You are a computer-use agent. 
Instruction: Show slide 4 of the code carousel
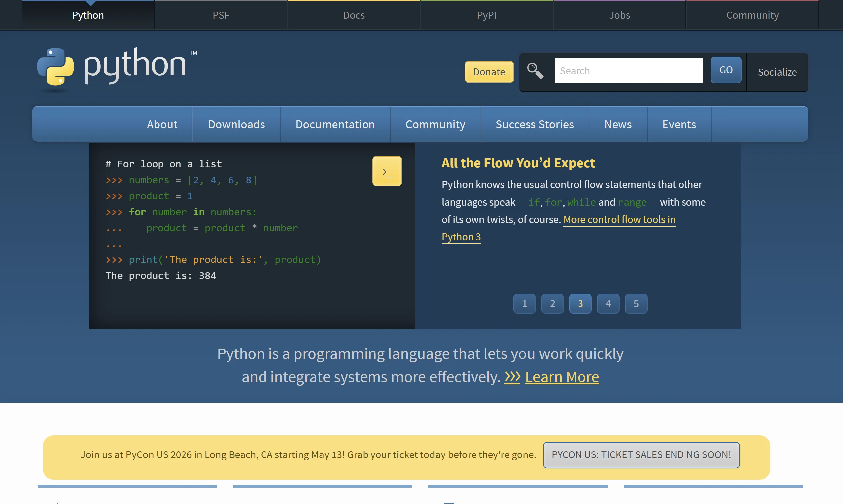[x=608, y=303]
